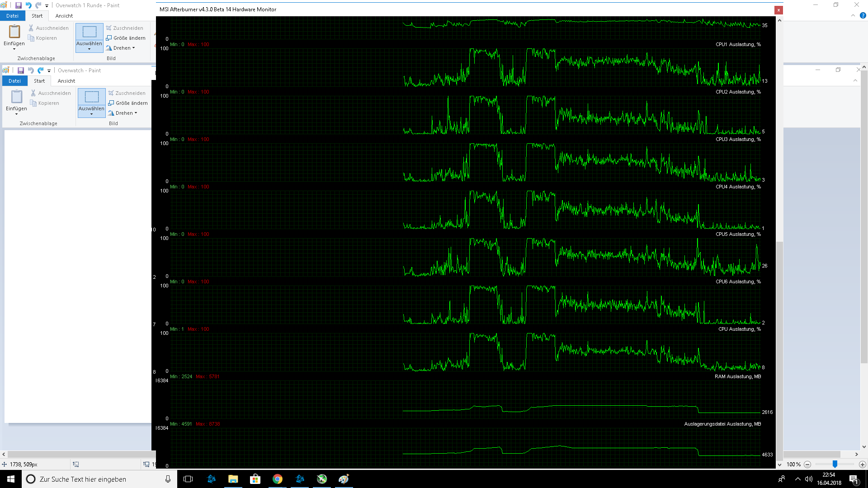Click the zoom-in plus button in Paint statusbar
The image size is (868, 488).
[x=862, y=465]
